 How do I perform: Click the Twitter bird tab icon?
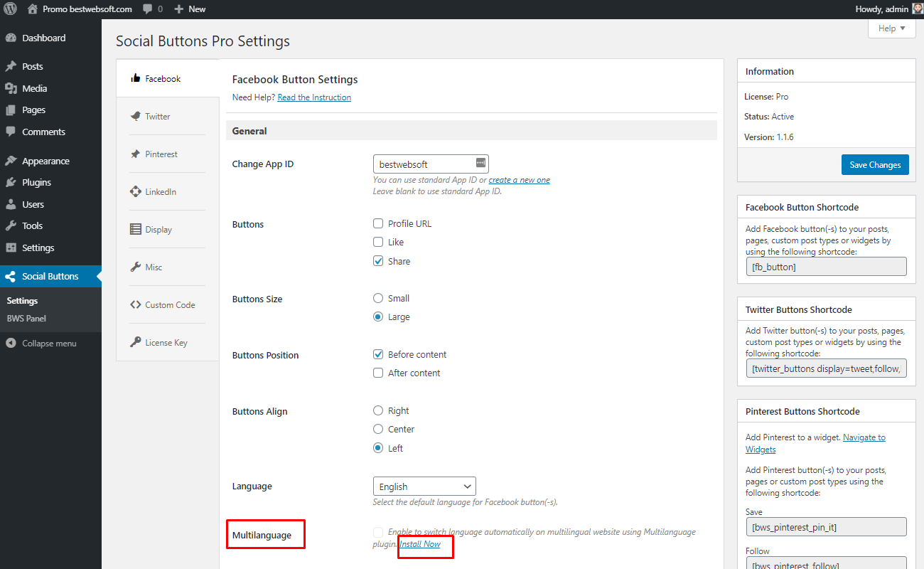[x=135, y=116]
